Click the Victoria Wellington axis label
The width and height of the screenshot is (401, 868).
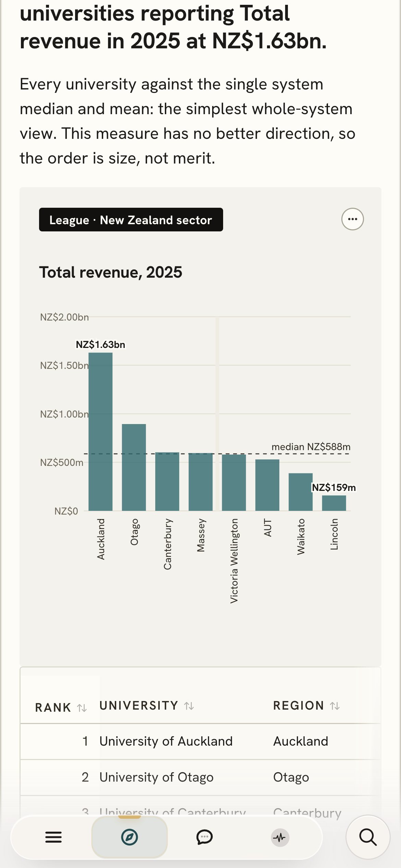coord(234,561)
